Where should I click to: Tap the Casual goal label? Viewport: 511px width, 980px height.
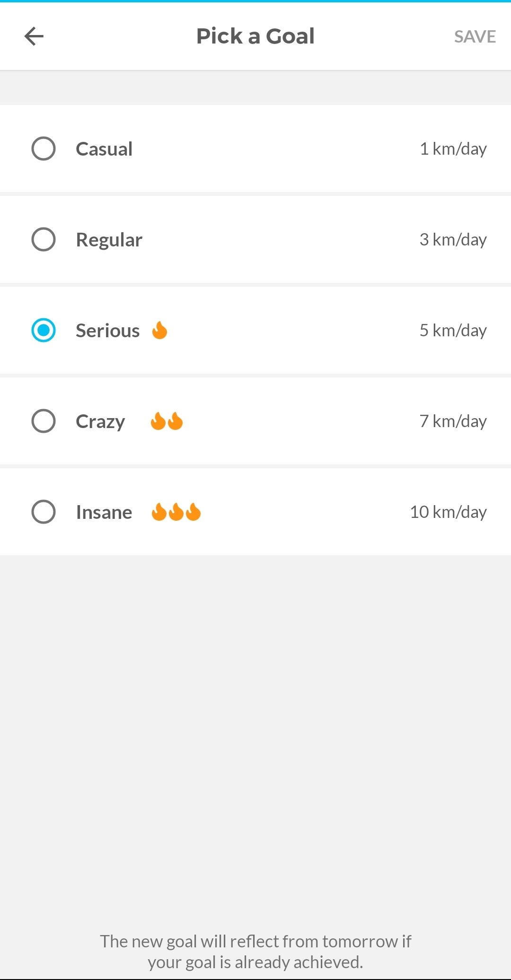[x=104, y=149]
